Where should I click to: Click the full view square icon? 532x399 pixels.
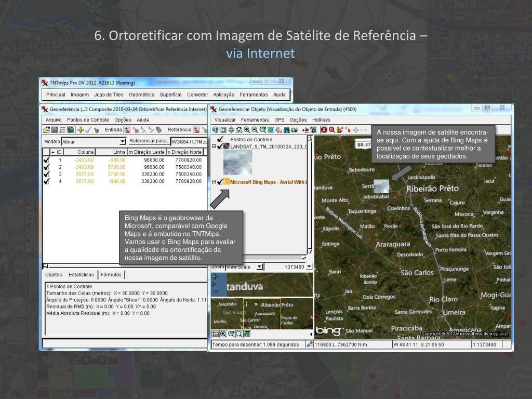point(223,129)
